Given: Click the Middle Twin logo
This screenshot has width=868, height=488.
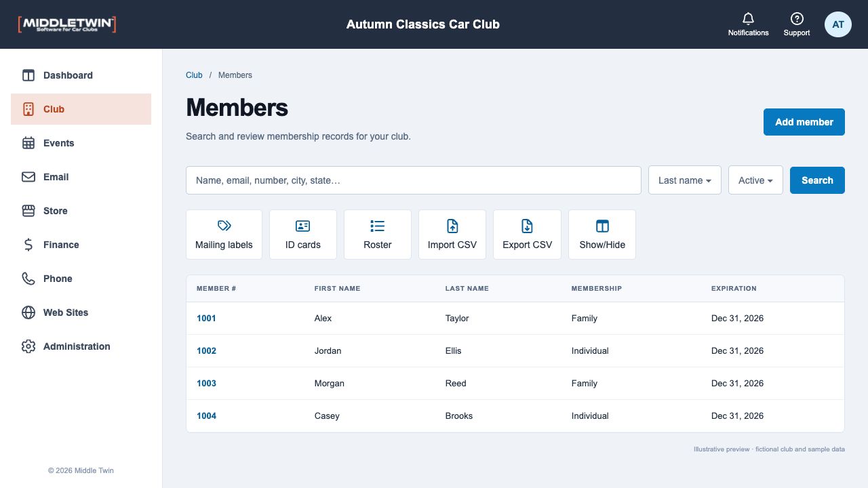Looking at the screenshot, I should pyautogui.click(x=67, y=24).
